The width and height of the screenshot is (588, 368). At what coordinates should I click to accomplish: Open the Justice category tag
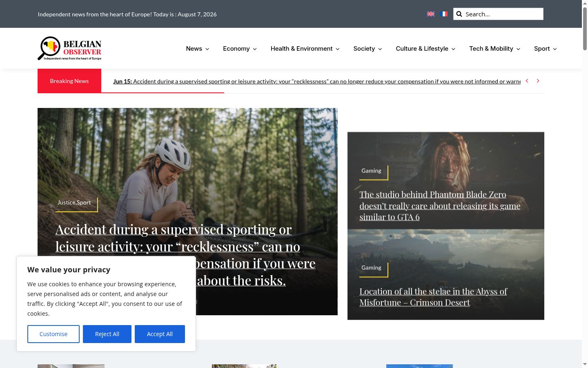pyautogui.click(x=66, y=202)
